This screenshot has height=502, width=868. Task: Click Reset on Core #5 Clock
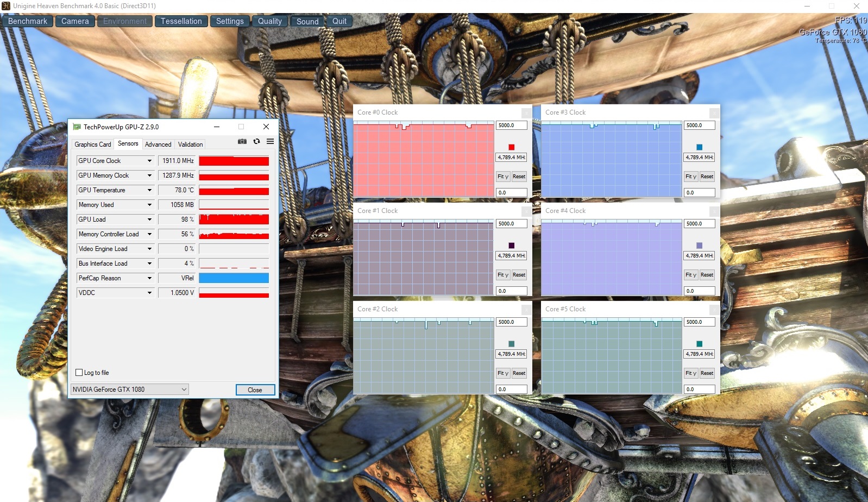point(707,373)
